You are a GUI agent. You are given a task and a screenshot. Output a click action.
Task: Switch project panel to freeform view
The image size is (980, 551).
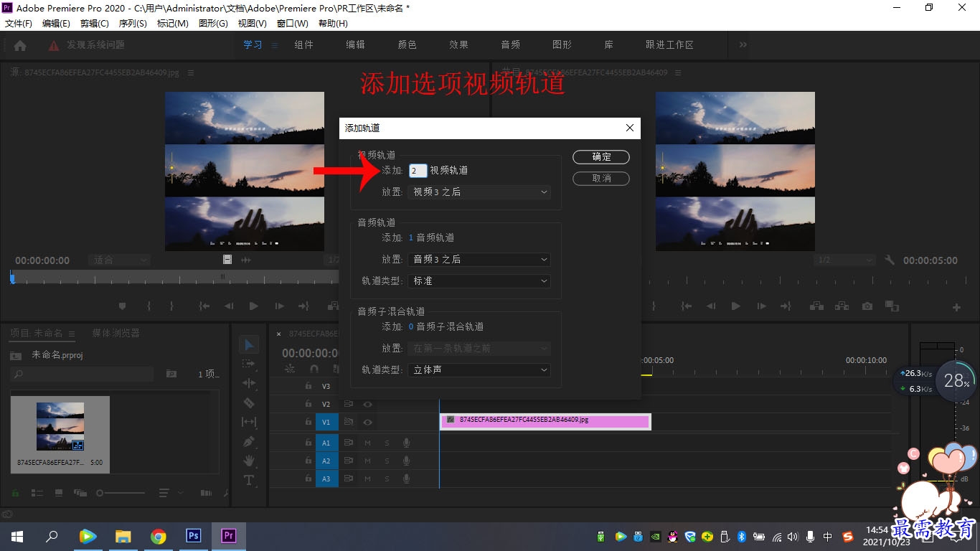80,494
